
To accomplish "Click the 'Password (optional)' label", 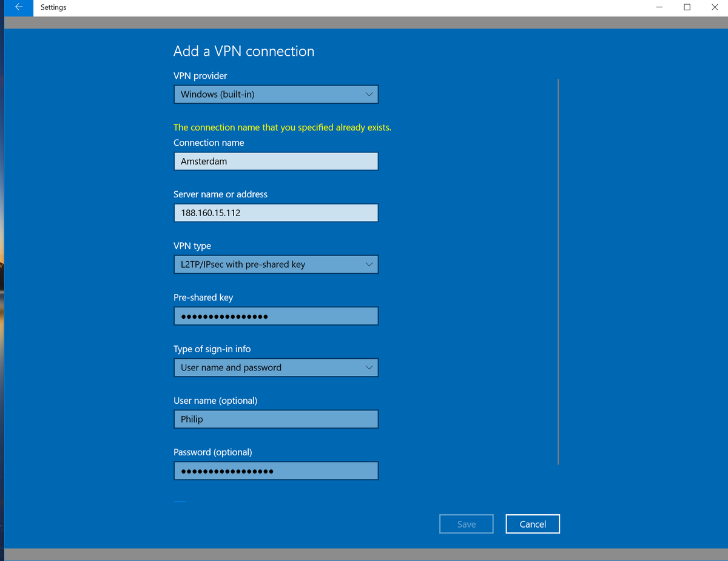I will [x=213, y=452].
